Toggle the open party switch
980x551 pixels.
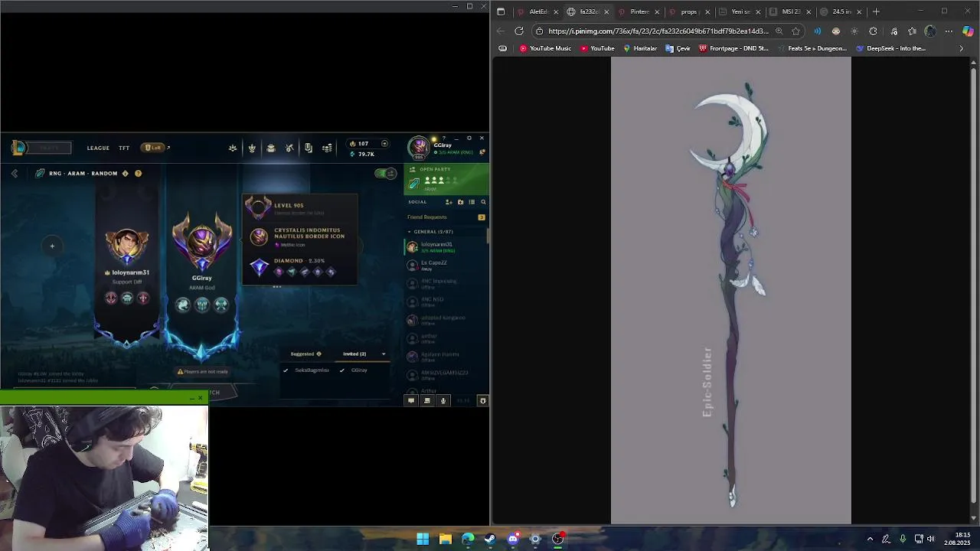(386, 174)
